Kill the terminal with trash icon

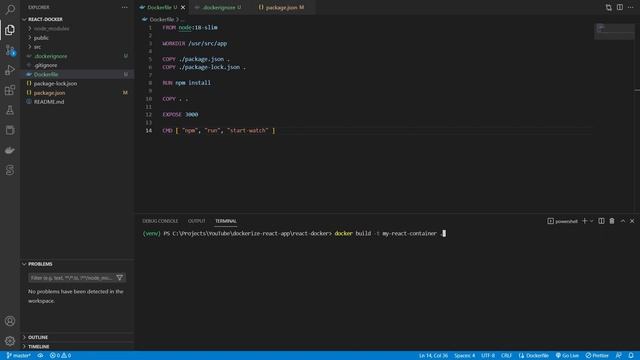(x=612, y=221)
